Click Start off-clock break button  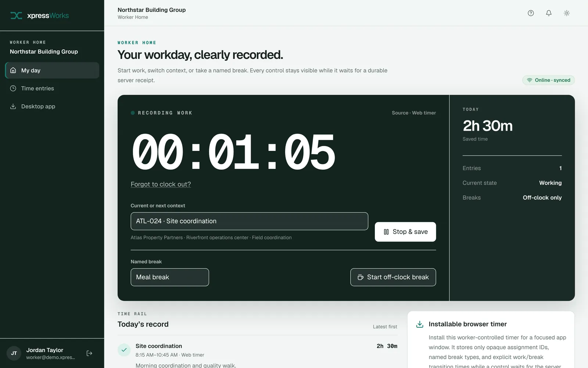coord(393,277)
